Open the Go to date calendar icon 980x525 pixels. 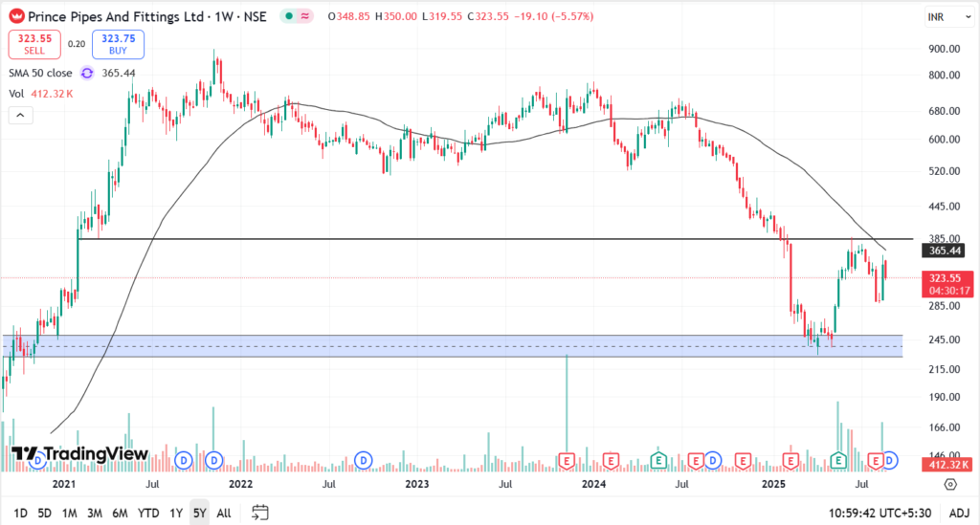tap(260, 513)
